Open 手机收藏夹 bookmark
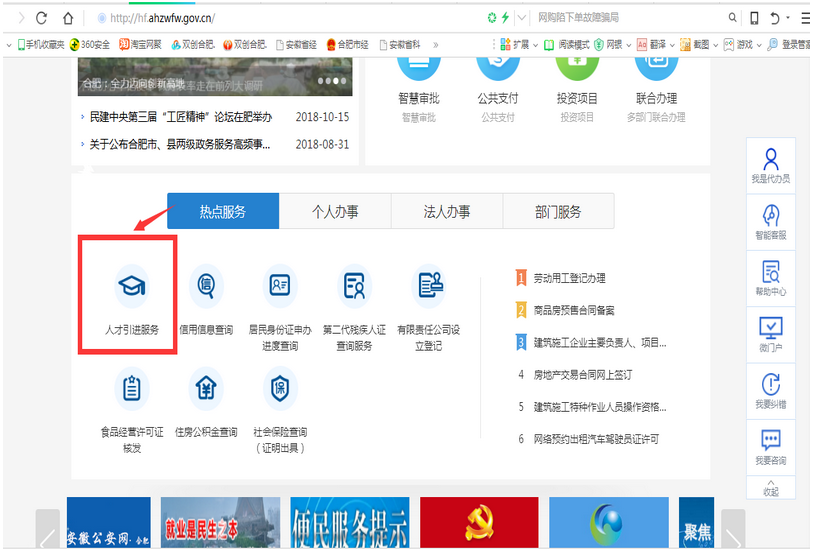 [x=41, y=45]
